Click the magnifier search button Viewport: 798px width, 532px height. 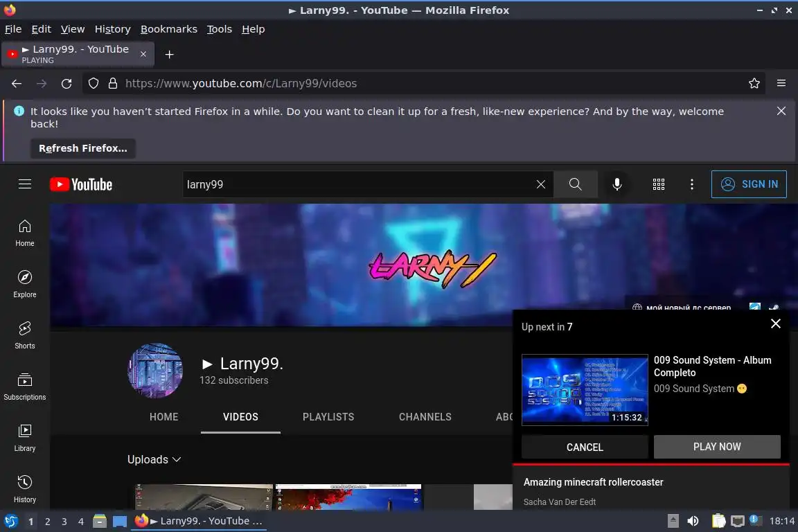pos(575,184)
